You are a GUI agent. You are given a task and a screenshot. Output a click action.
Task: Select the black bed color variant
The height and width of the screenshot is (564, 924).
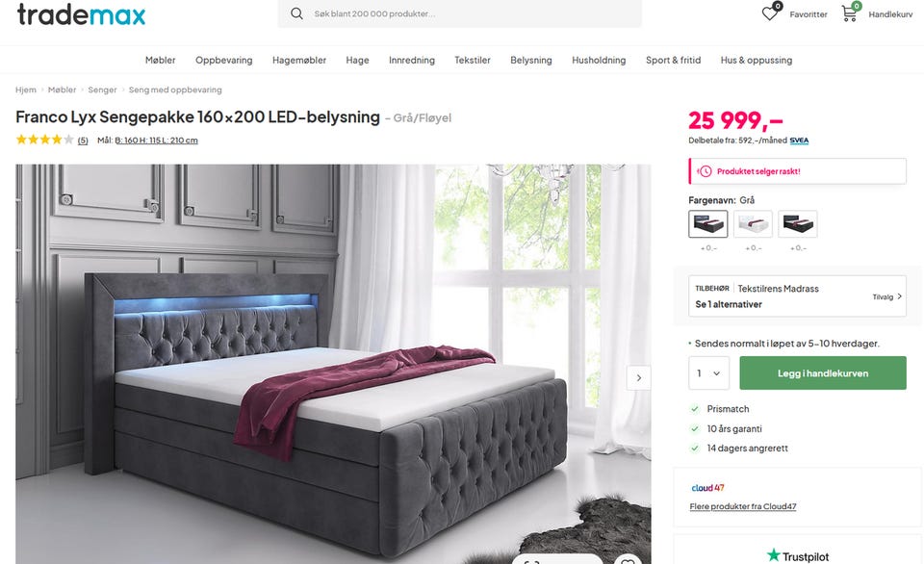coord(797,224)
